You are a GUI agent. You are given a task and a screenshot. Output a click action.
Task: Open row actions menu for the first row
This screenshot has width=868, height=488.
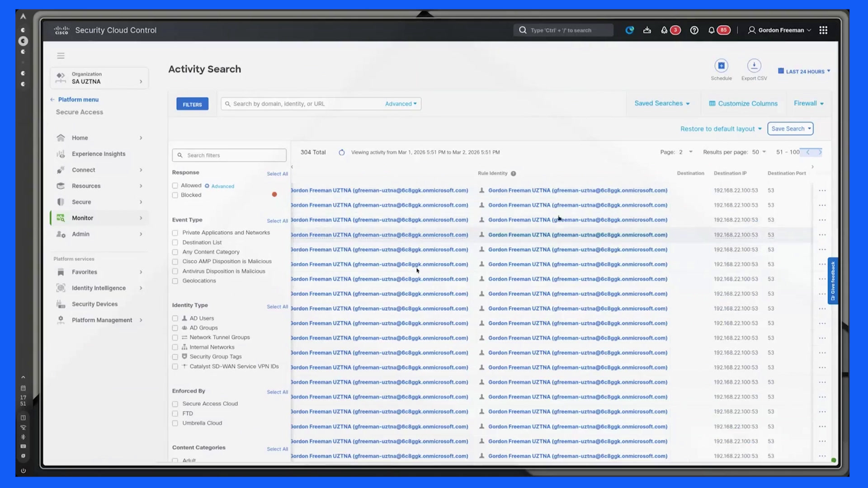click(x=822, y=191)
